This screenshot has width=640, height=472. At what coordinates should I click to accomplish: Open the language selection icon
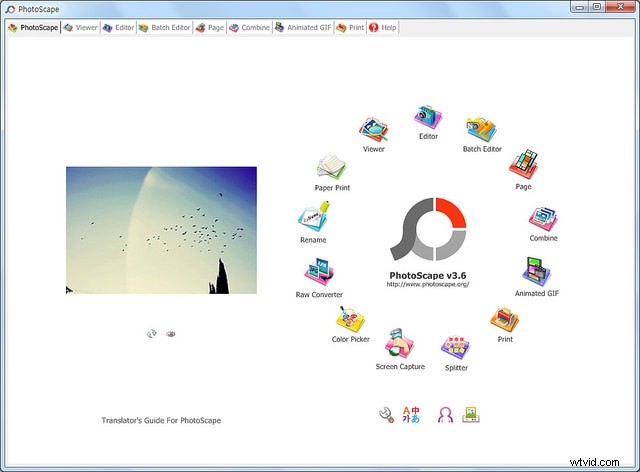[412, 415]
